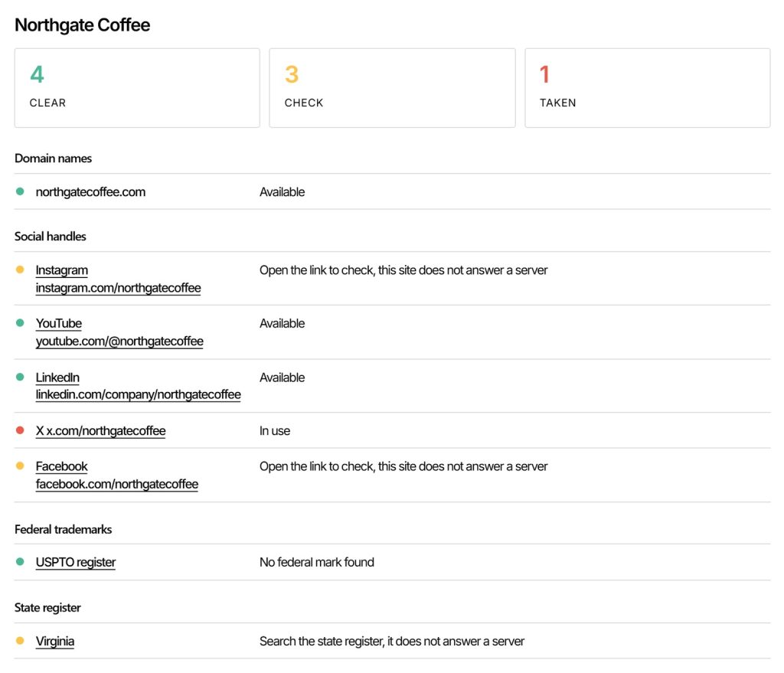Open the LinkedIn company link
The image size is (784, 673).
pos(57,377)
